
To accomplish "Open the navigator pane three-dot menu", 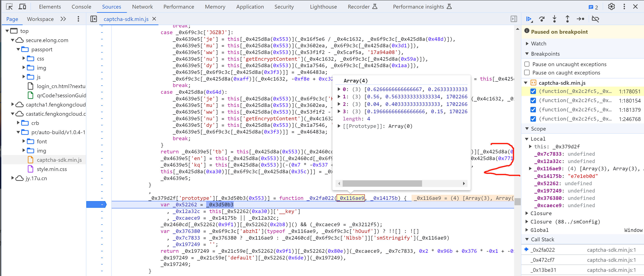I will tap(78, 19).
